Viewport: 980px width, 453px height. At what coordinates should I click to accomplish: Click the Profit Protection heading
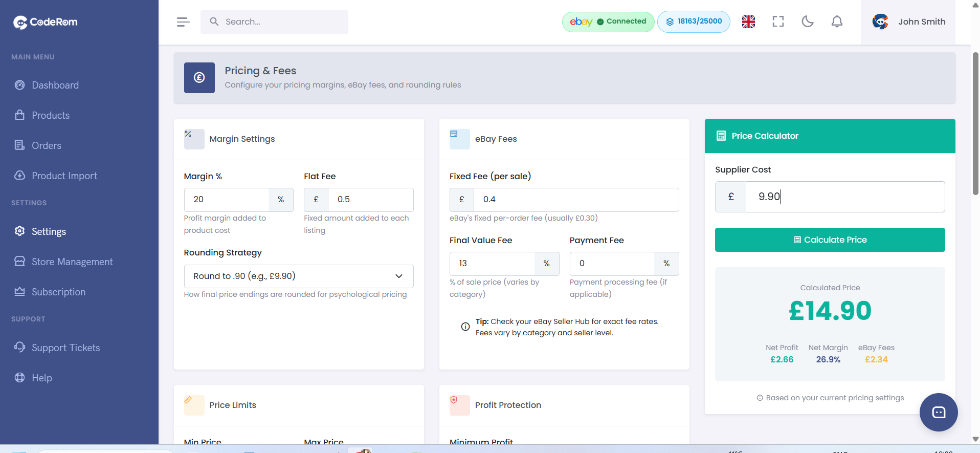(508, 405)
